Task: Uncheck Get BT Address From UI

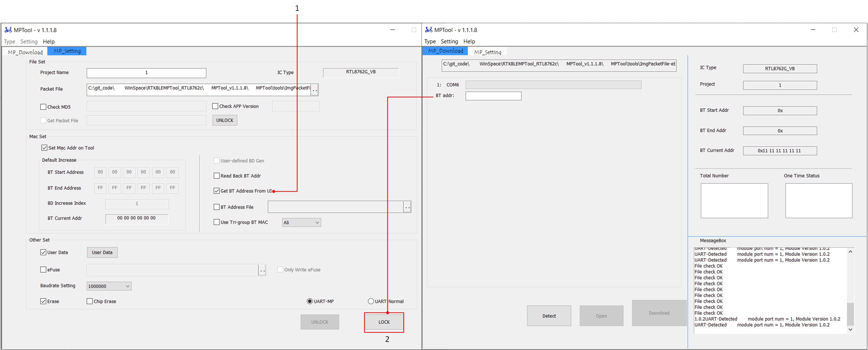Action: point(217,191)
